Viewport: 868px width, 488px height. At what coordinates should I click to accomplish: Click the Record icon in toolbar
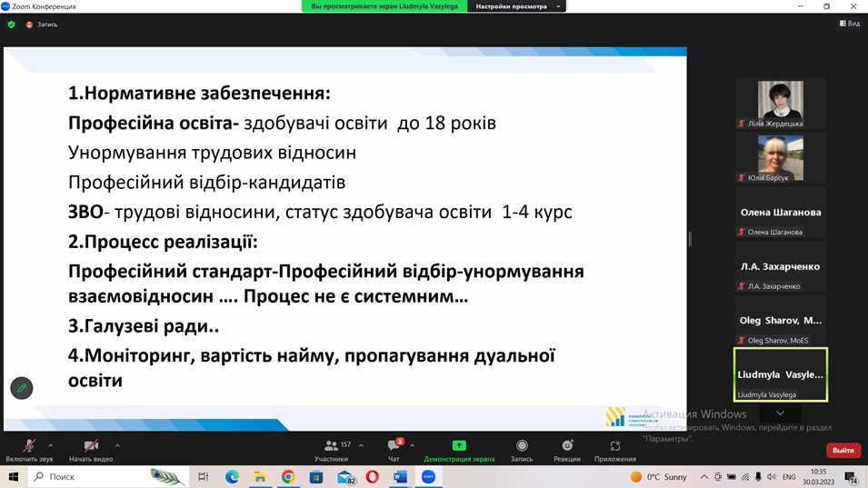pyautogui.click(x=522, y=445)
